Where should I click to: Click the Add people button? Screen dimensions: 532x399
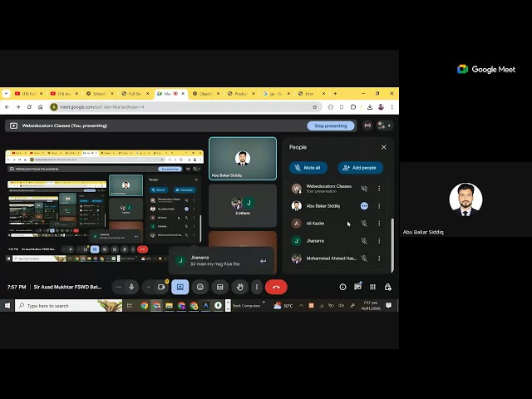[x=360, y=168]
